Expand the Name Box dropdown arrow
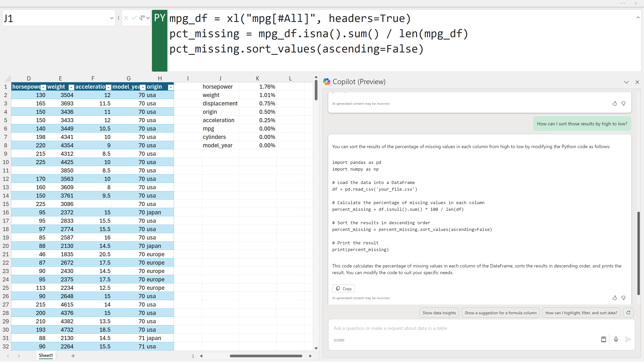 (x=112, y=18)
